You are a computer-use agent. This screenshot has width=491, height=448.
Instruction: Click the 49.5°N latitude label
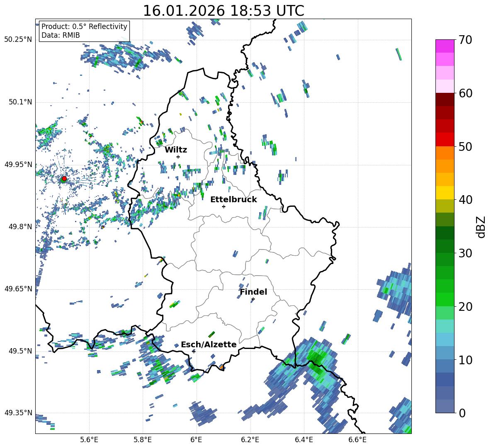(20, 351)
